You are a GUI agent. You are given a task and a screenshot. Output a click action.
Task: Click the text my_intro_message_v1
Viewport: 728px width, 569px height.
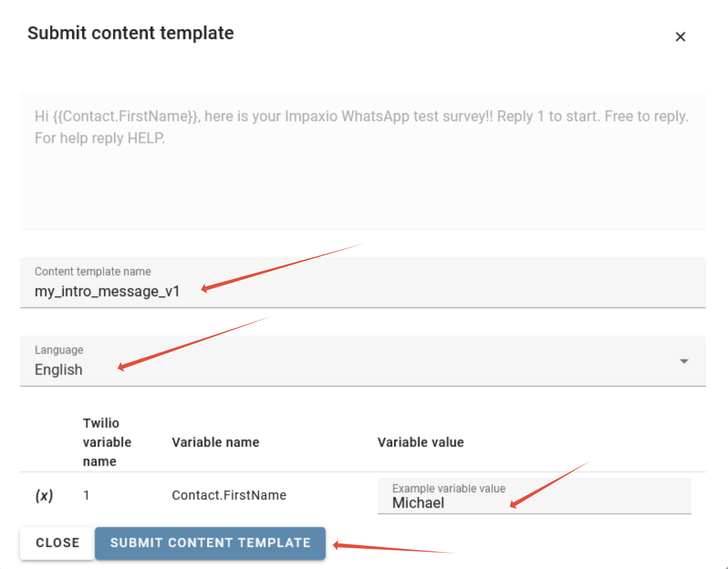tap(107, 292)
